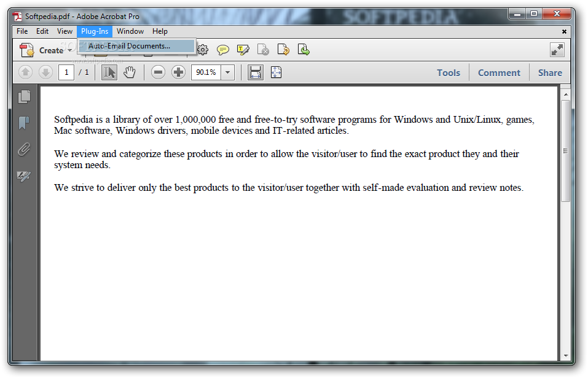
Task: Show the Attachments paperclip panel
Action: pos(24,150)
